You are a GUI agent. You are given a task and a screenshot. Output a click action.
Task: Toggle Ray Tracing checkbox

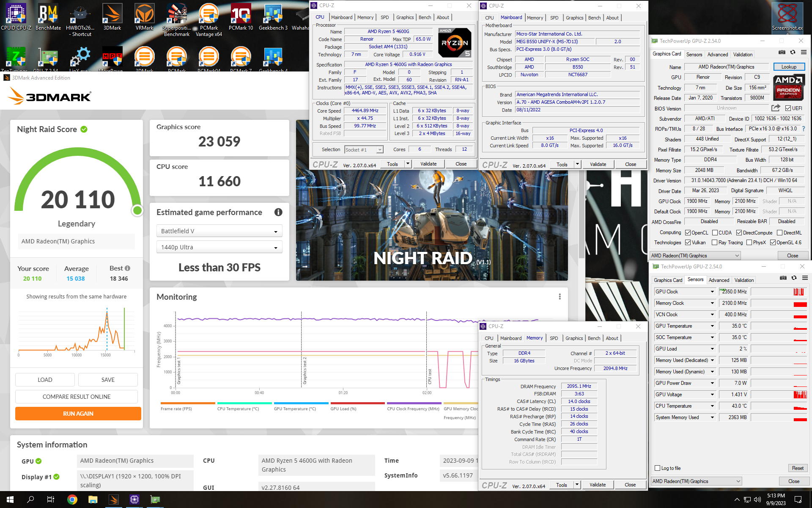pos(714,243)
